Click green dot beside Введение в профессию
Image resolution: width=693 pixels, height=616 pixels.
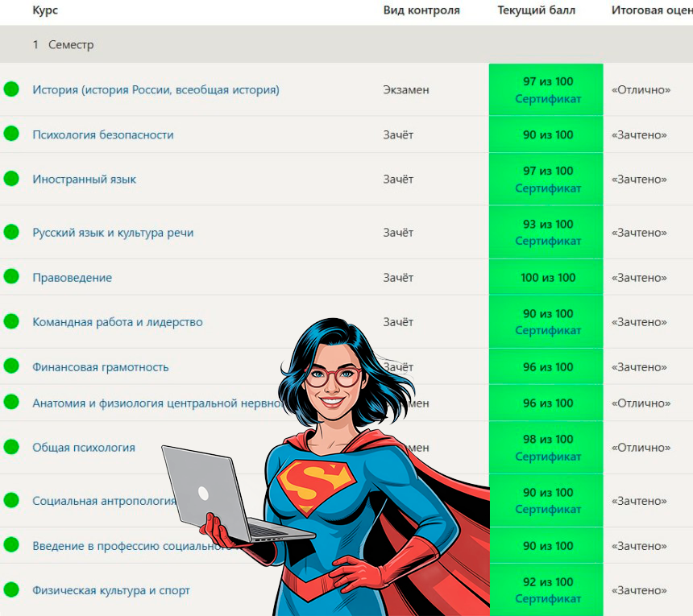pyautogui.click(x=11, y=545)
